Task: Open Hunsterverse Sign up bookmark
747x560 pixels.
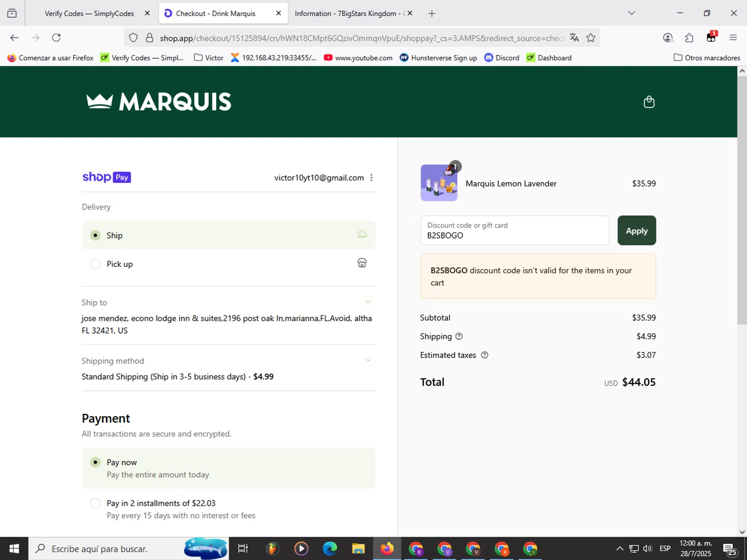Action: pos(438,58)
